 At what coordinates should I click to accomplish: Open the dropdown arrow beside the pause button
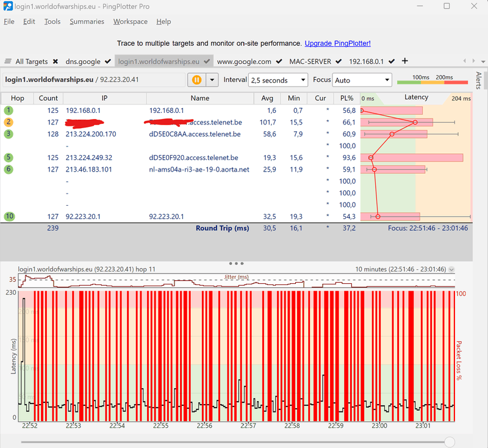212,80
